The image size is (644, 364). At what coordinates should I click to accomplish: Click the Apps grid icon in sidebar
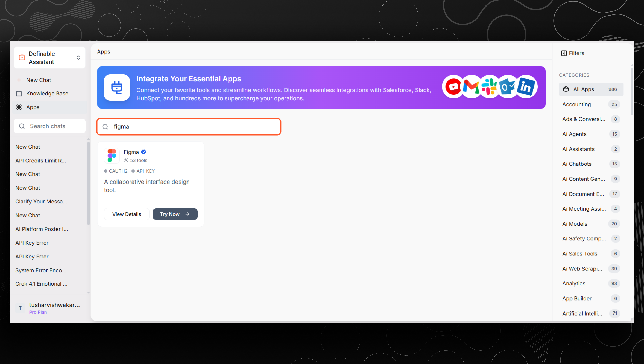19,107
